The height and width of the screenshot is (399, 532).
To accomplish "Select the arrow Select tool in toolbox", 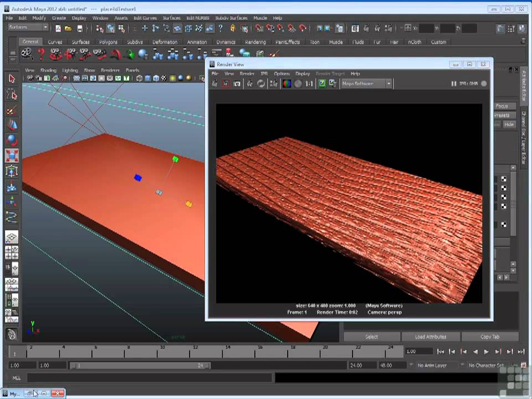I will pyautogui.click(x=12, y=79).
